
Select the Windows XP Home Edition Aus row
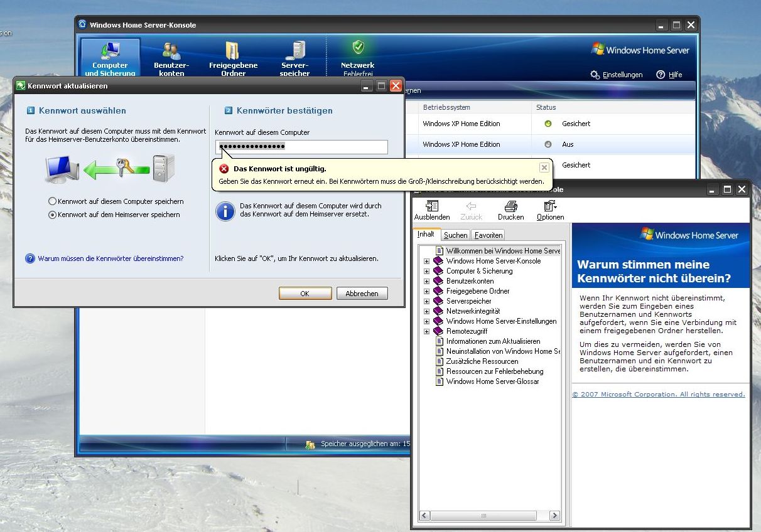549,144
